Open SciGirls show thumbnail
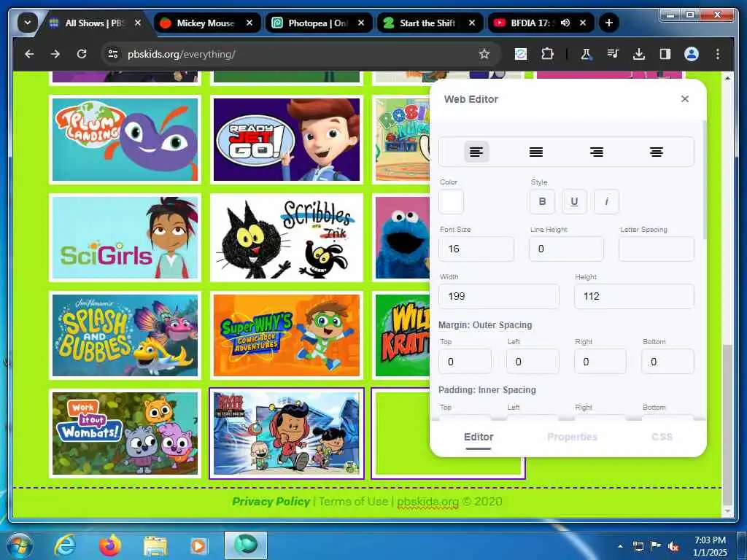This screenshot has width=747, height=560. pyautogui.click(x=125, y=237)
